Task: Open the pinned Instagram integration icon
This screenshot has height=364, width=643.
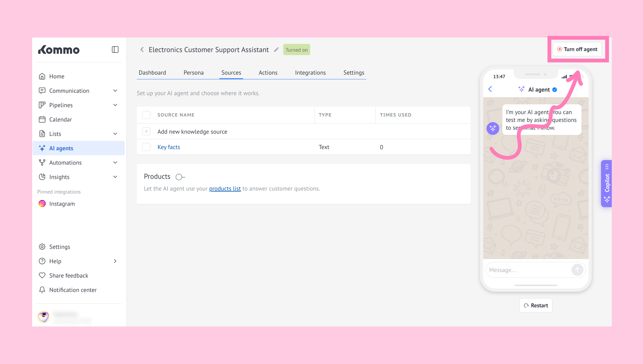Action: pyautogui.click(x=42, y=204)
